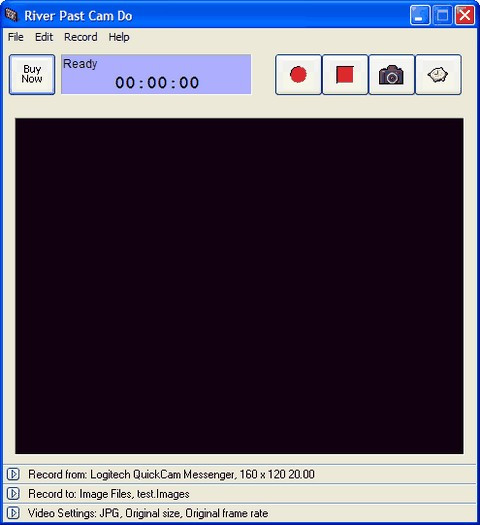Viewport: 480px width, 525px height.
Task: Open the Record menu
Action: [81, 37]
